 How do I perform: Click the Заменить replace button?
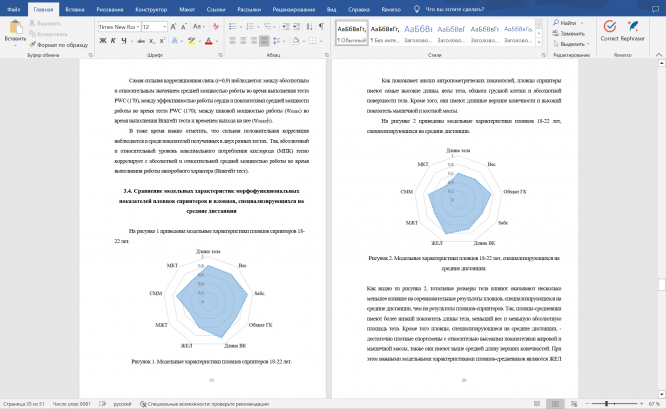(569, 33)
